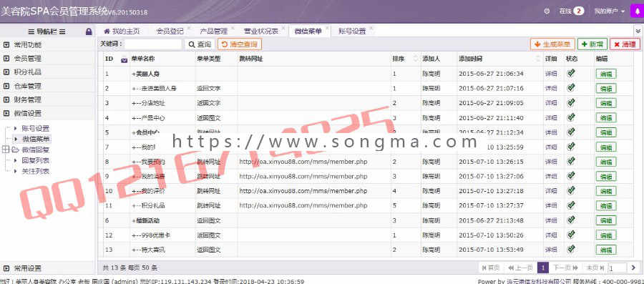This screenshot has height=284, width=644.
Task: Toggle status checkmark for row 积分礼品
Action: click(x=571, y=205)
